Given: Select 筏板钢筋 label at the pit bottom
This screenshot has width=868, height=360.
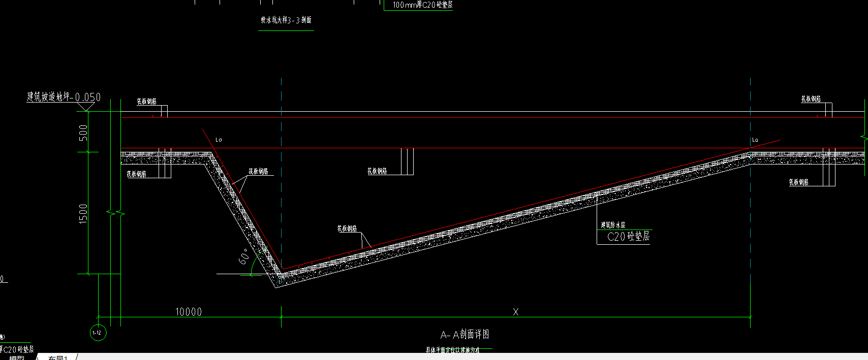Looking at the screenshot, I should coord(347,228).
